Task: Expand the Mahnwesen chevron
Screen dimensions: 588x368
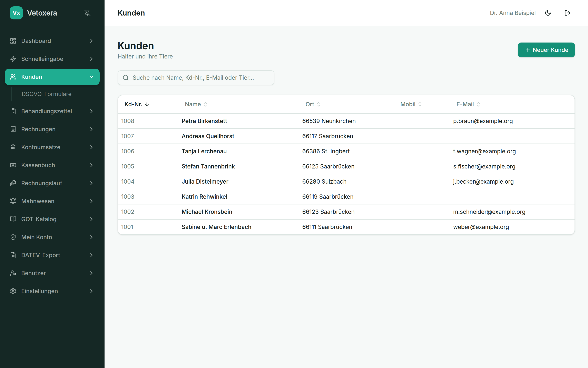Action: point(91,201)
